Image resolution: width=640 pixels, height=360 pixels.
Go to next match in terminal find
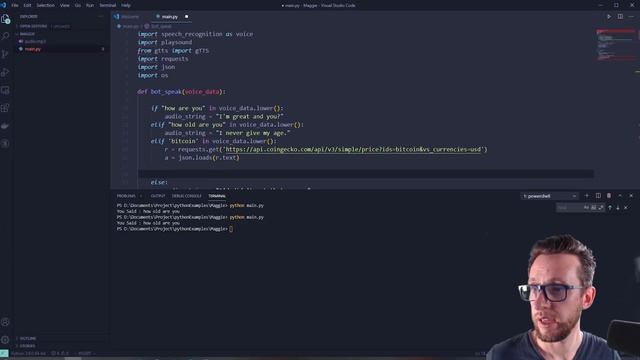point(618,208)
